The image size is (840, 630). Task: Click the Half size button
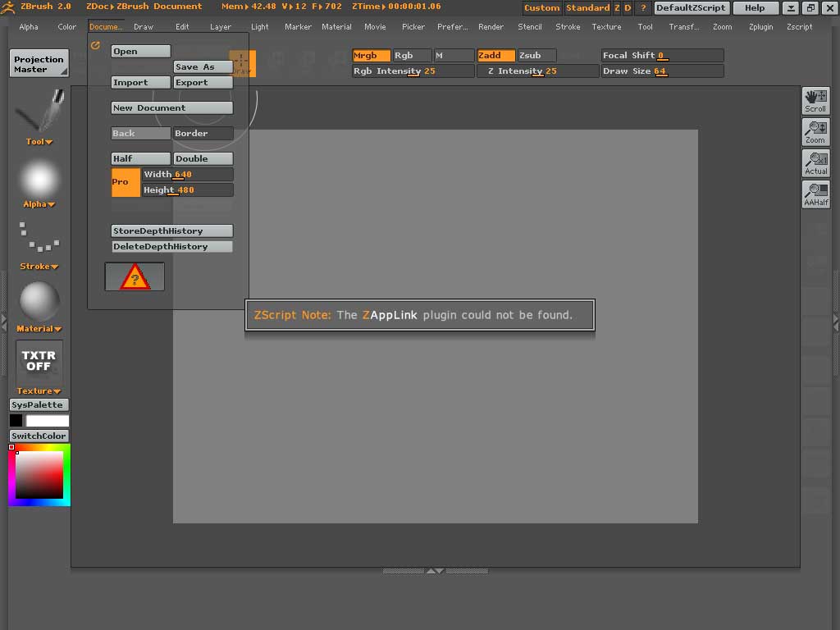pos(141,158)
